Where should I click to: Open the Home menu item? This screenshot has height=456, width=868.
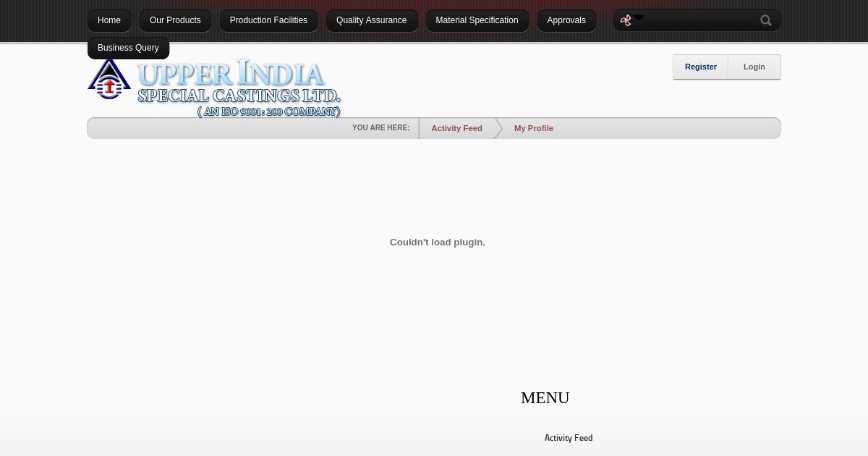click(x=109, y=20)
